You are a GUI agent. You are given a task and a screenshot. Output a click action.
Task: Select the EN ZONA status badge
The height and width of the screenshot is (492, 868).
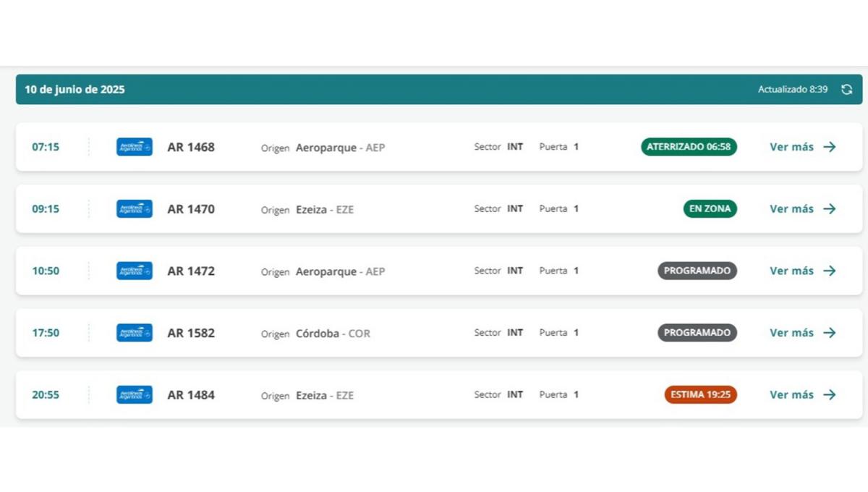[x=710, y=209]
